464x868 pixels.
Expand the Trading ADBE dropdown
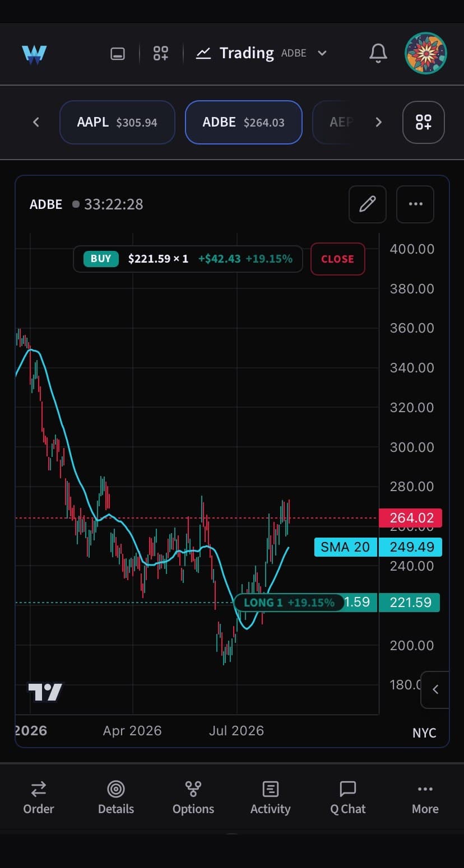pos(261,53)
